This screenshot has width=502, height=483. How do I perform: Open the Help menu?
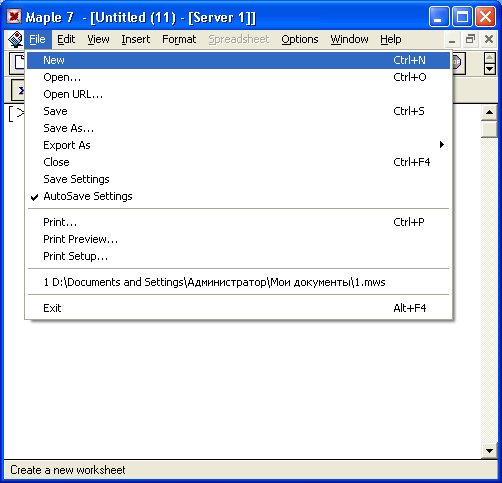click(x=391, y=39)
